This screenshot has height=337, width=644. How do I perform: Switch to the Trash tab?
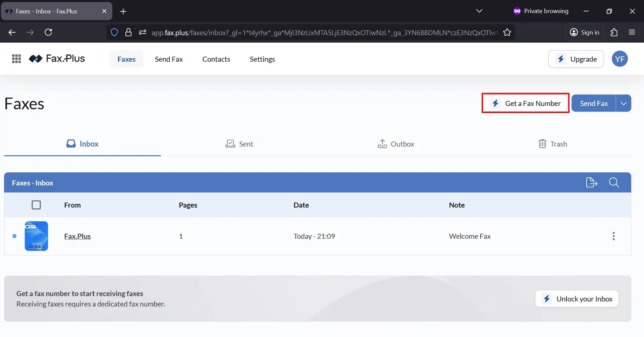coord(552,144)
